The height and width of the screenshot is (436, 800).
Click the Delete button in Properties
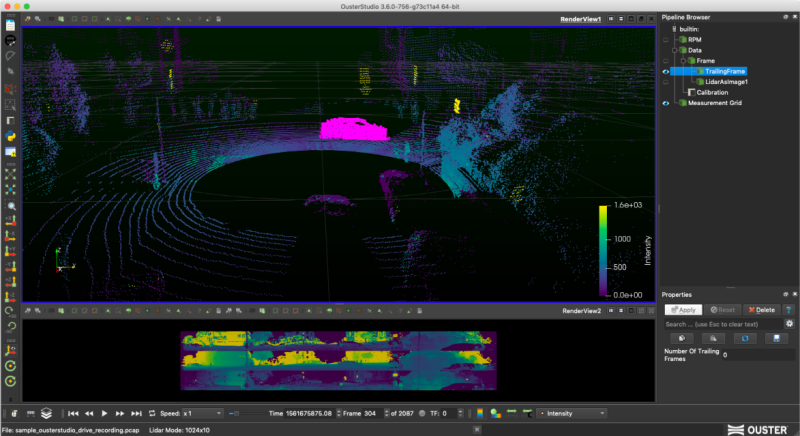[x=762, y=310]
